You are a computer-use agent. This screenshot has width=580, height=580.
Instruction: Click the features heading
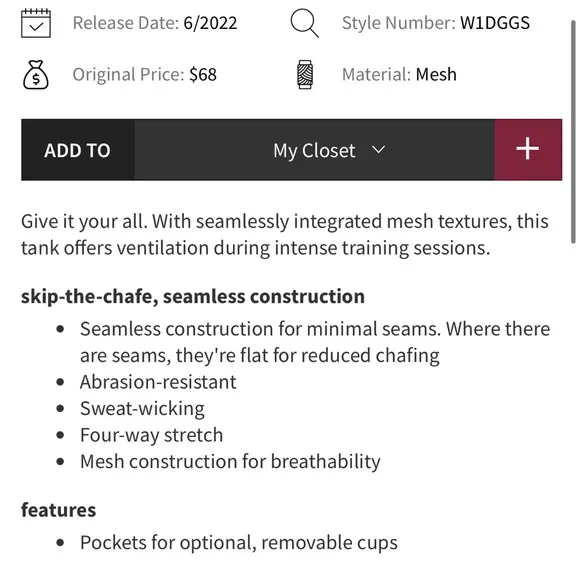coord(58,510)
